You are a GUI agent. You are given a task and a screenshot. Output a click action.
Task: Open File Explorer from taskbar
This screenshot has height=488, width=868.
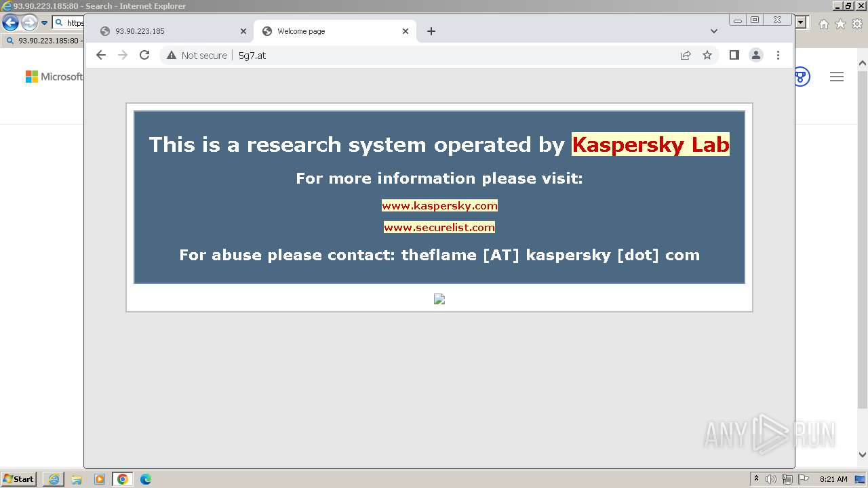pos(77,479)
